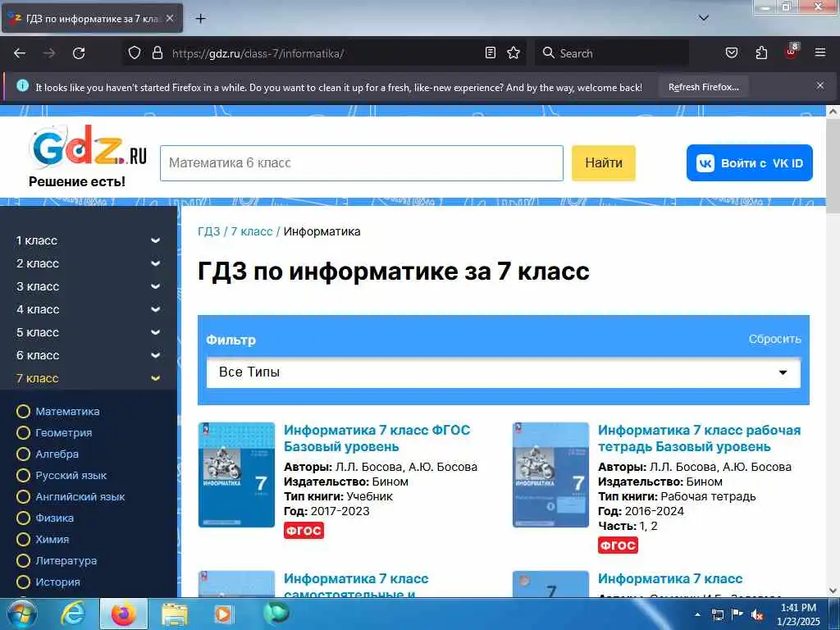Screen dimensions: 840x630
Task: Expand the 2 класс chevron
Action: pos(155,263)
